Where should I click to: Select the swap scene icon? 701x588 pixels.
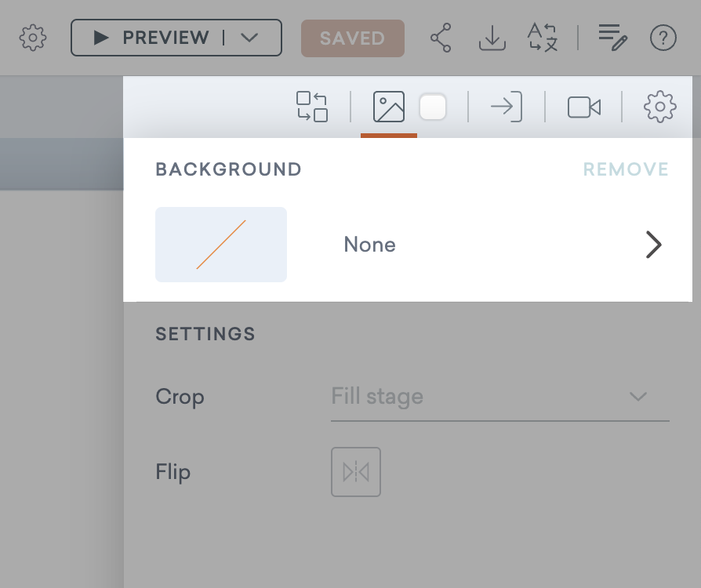pos(311,107)
